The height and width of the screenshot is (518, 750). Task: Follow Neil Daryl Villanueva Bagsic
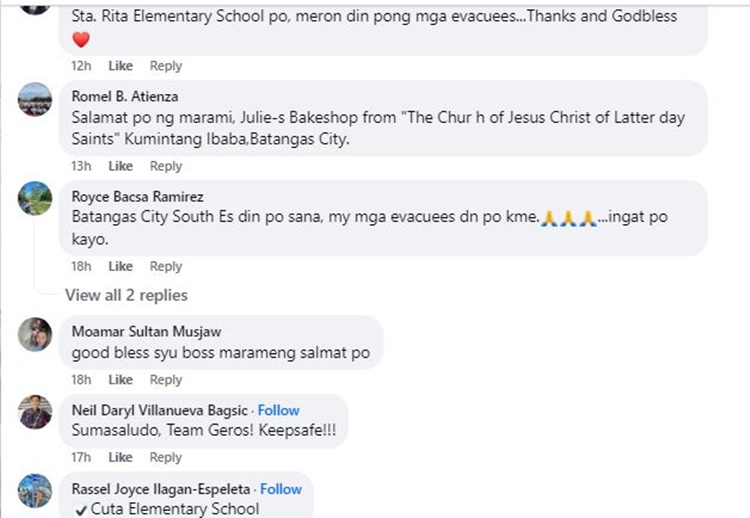click(x=279, y=410)
